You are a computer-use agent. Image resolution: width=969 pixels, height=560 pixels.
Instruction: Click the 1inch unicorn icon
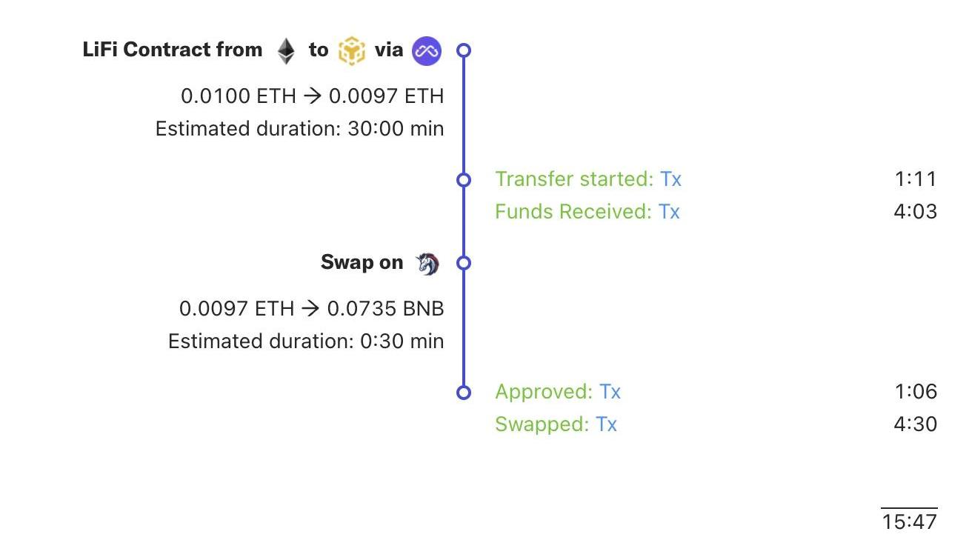click(x=427, y=263)
